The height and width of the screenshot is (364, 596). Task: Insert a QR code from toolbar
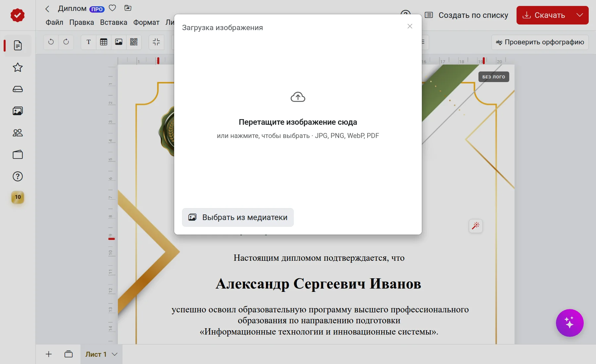pos(134,42)
